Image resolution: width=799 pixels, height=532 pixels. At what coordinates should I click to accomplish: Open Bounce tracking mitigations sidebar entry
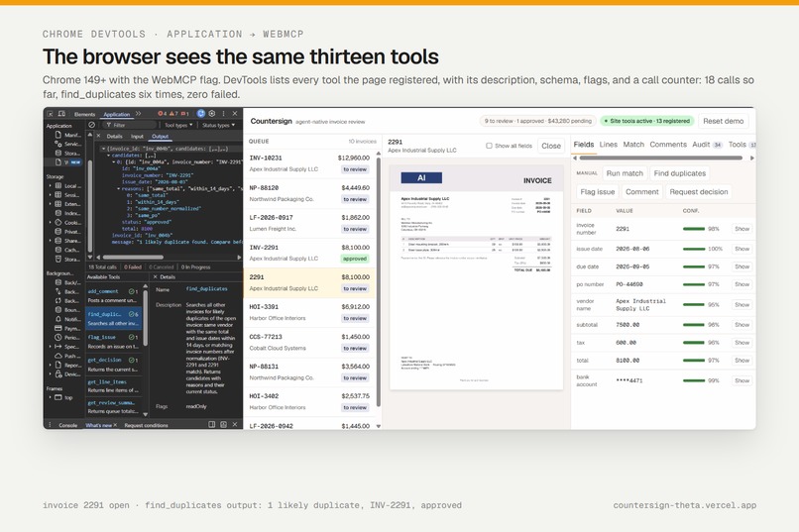point(68,310)
